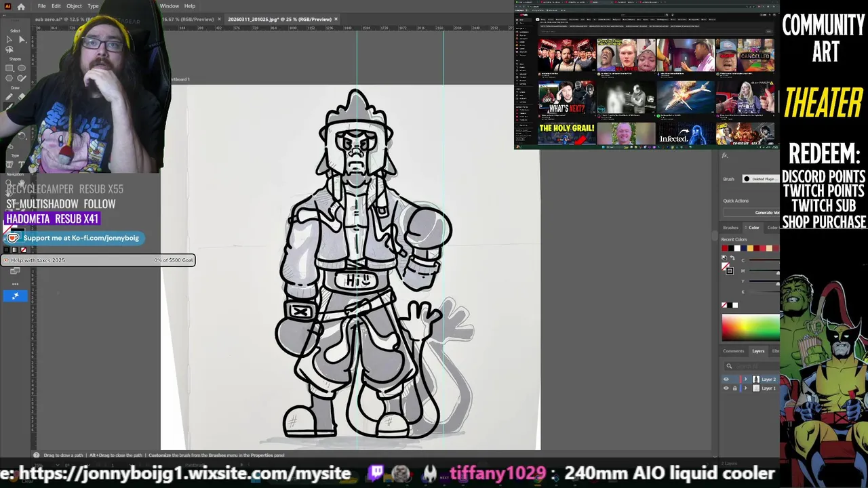868x488 pixels.
Task: Click the Layer 1 thumbnail
Action: tap(756, 388)
